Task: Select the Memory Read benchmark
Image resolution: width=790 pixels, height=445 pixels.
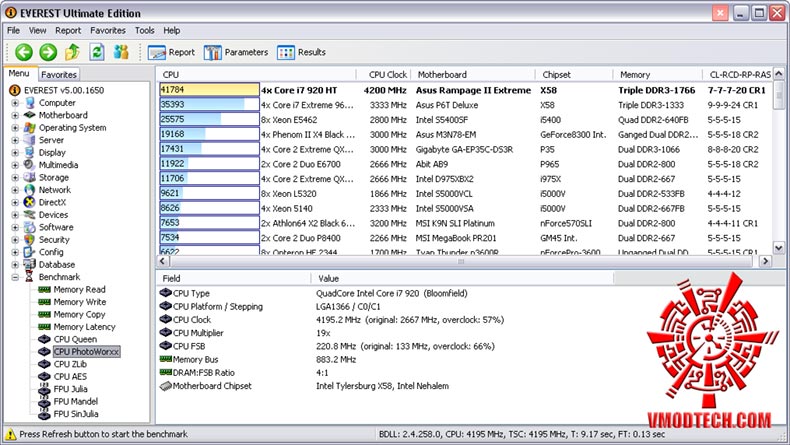Action: coord(80,289)
